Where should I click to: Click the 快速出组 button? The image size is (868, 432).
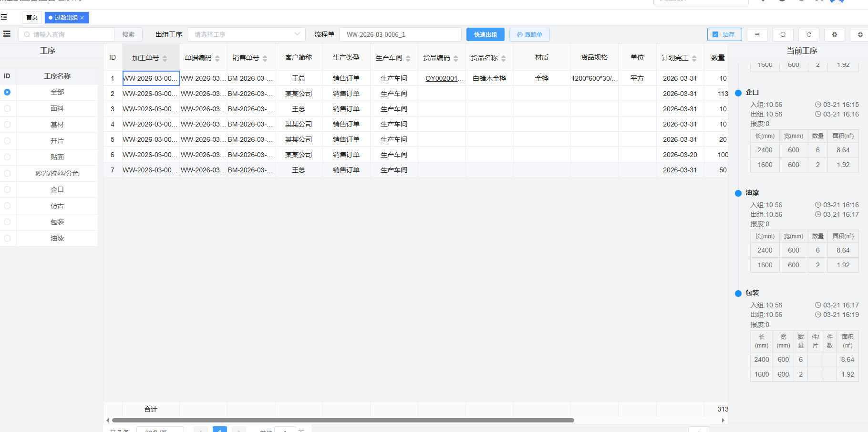(485, 34)
